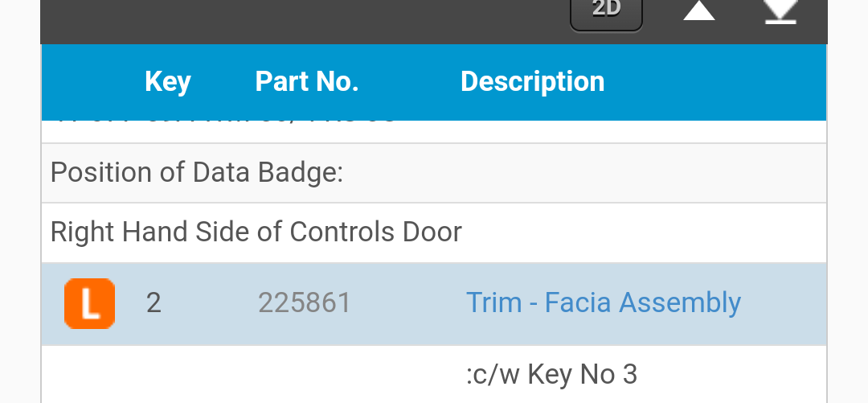
Task: Click Right Hand Side of Controls Door row
Action: [x=256, y=232]
